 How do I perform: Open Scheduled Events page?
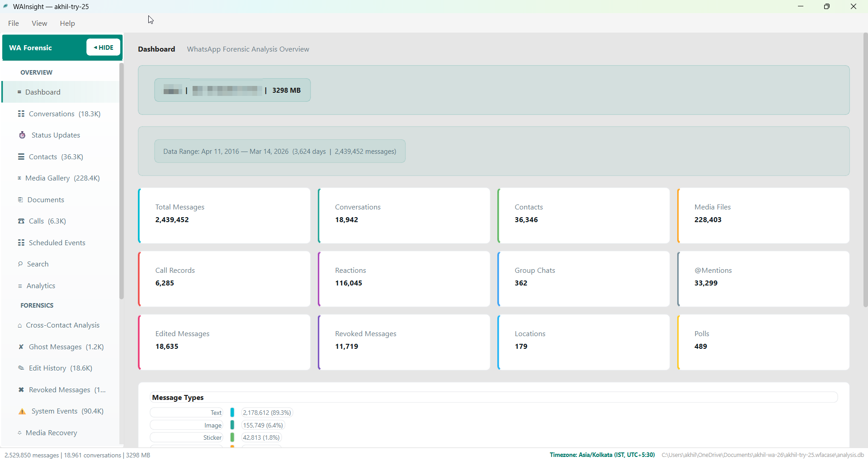point(61,243)
